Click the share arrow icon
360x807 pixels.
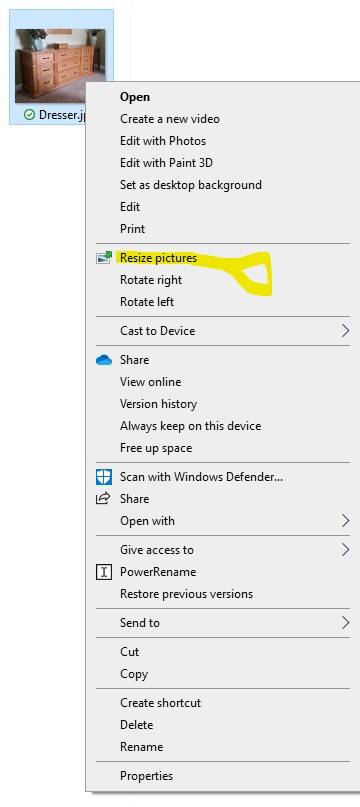click(104, 498)
